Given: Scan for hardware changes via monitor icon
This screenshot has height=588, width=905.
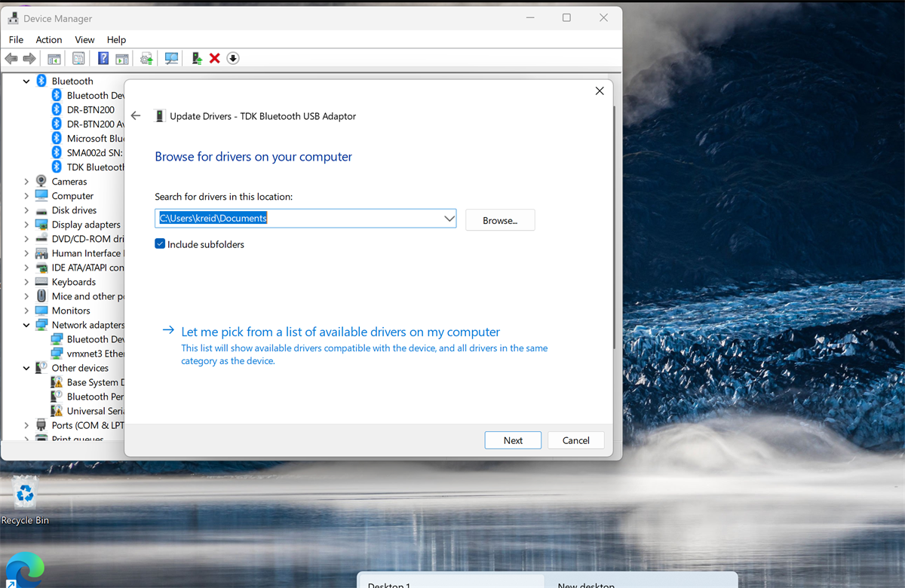Looking at the screenshot, I should click(172, 59).
